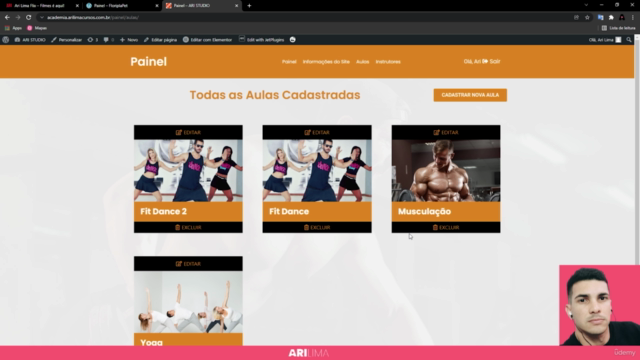The width and height of the screenshot is (640, 360).
Task: Open ARI STUDIO admin bar menu
Action: 30,40
